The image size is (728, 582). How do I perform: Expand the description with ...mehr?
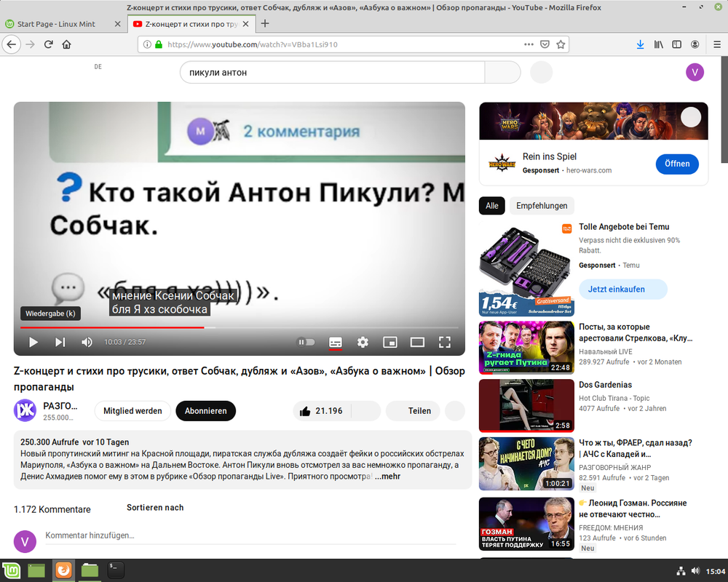388,477
